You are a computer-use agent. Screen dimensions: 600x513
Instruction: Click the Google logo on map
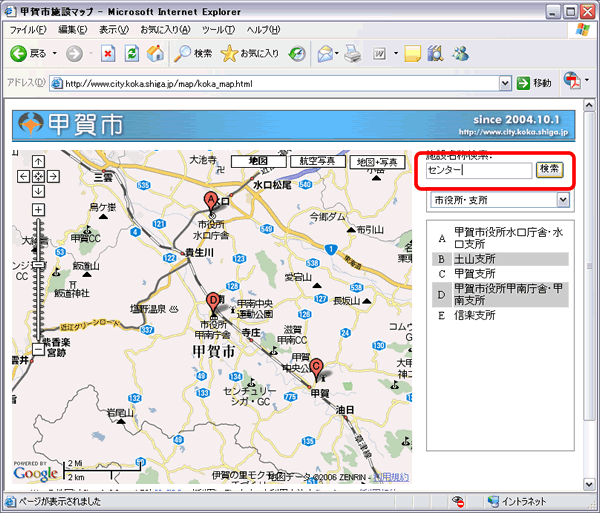(36, 473)
